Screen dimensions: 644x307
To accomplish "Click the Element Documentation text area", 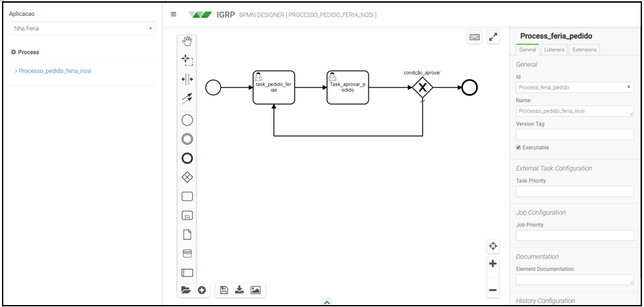I will (575, 280).
